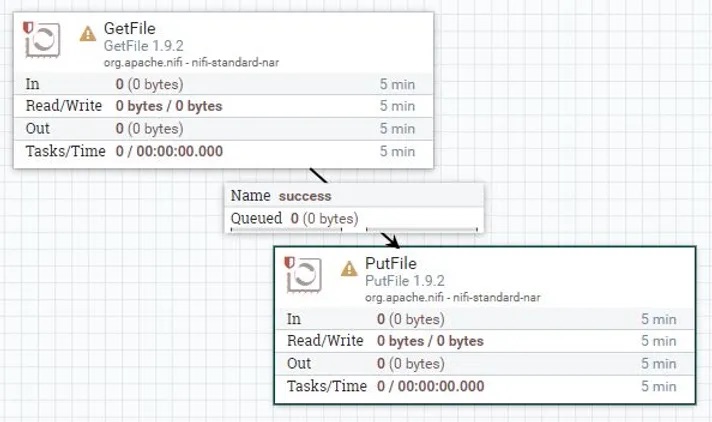712x422 pixels.
Task: Click PutFile's Tasks/Time row
Action: [x=485, y=386]
